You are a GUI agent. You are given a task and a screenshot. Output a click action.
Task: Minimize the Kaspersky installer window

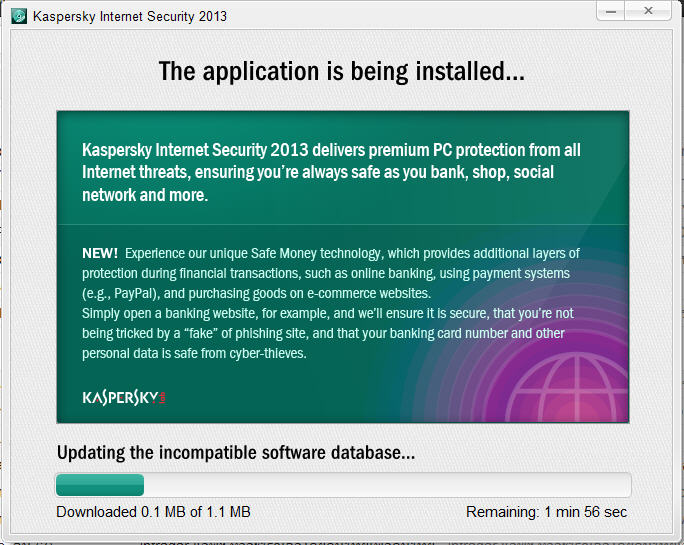611,10
